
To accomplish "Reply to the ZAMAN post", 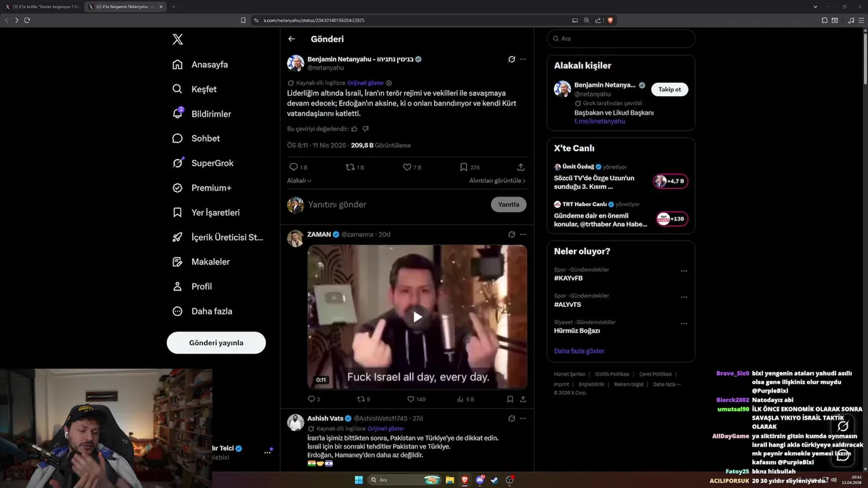I will click(314, 399).
